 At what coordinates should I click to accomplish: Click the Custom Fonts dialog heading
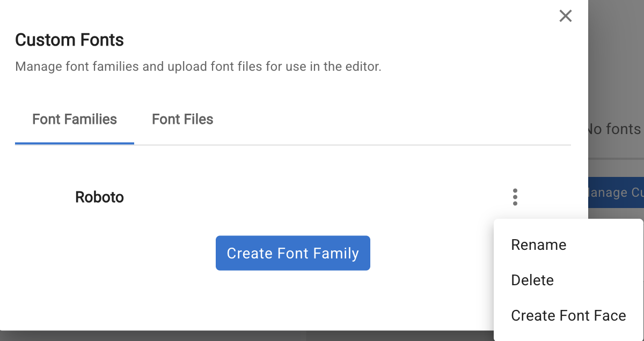click(69, 40)
